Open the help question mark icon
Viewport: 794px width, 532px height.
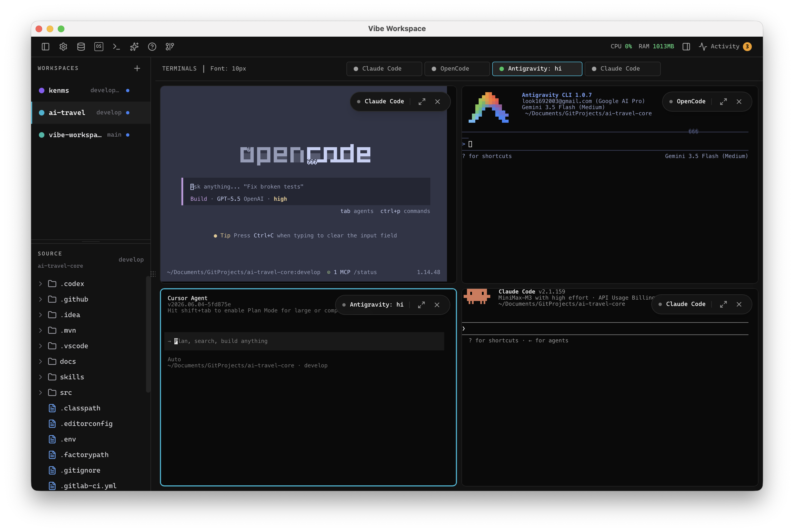pos(152,46)
